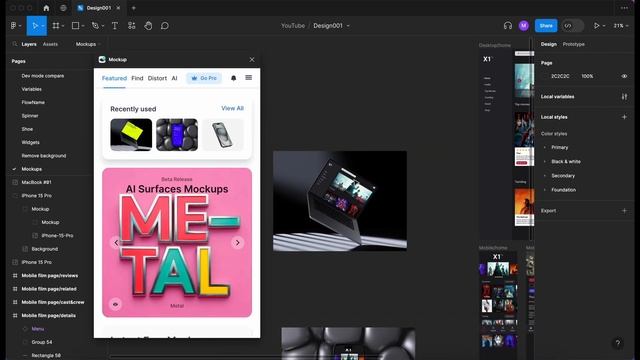This screenshot has width=640, height=360.
Task: Start audio conversation with headphones icon
Action: (507, 26)
